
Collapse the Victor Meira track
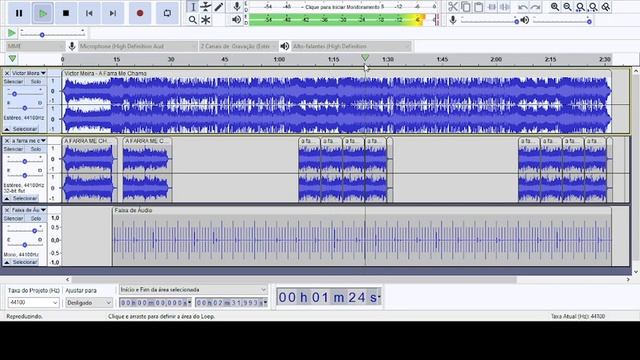coord(7,129)
